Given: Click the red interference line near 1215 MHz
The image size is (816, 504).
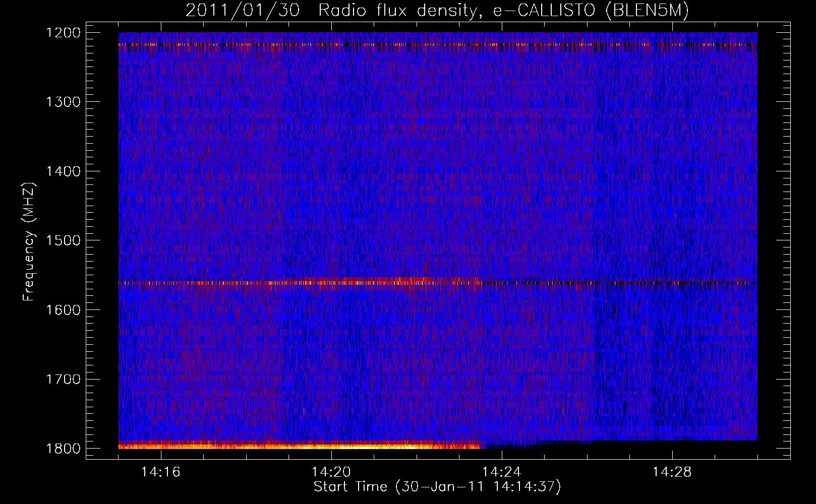Looking at the screenshot, I should [438, 45].
